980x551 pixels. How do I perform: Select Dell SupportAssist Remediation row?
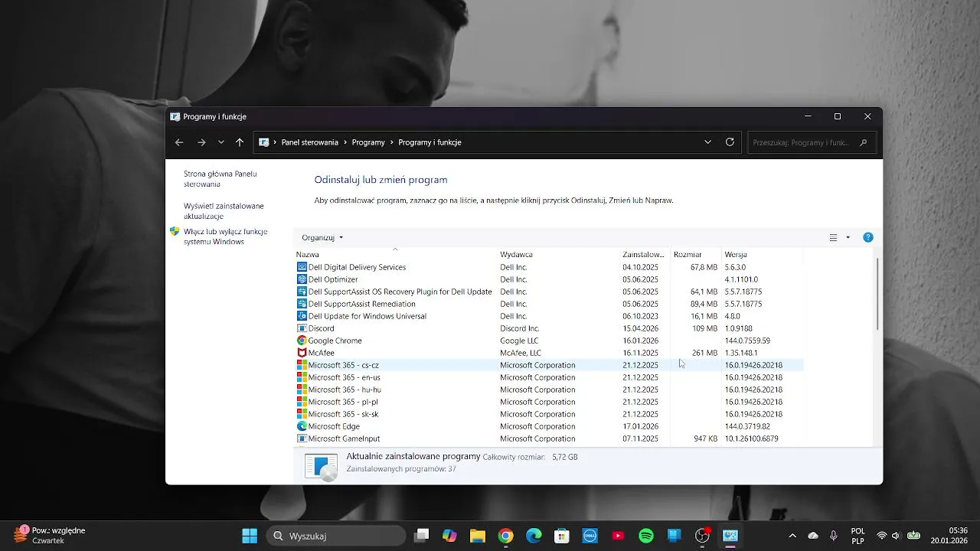(549, 304)
